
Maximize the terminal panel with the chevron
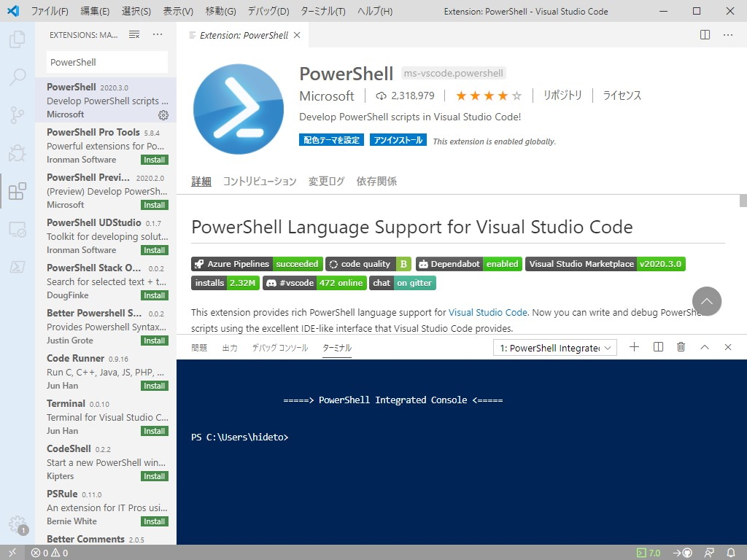pos(704,347)
